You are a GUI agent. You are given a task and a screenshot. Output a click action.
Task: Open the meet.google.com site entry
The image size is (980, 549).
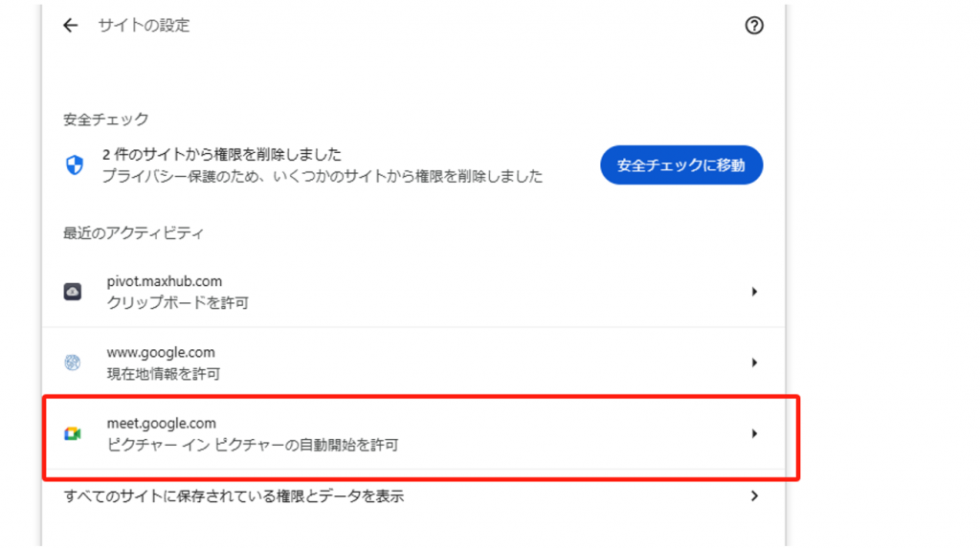(413, 433)
